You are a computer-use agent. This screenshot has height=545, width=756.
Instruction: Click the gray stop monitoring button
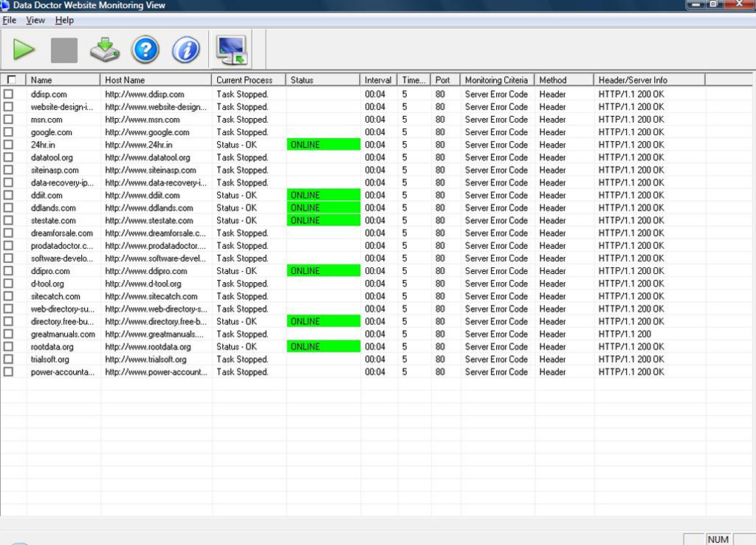click(64, 50)
